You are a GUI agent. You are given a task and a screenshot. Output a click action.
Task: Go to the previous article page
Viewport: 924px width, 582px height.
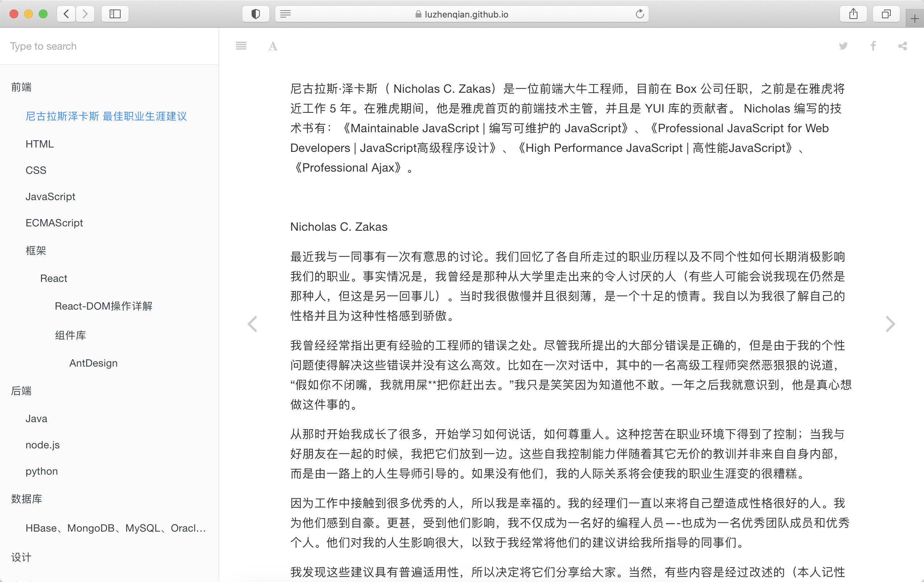tap(253, 324)
